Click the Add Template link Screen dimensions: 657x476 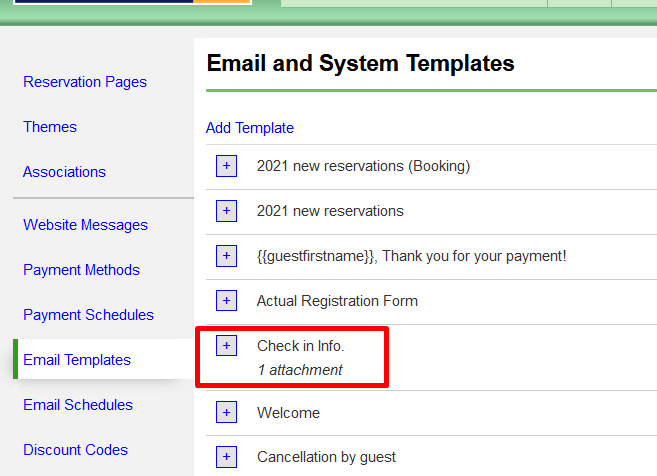coord(250,128)
